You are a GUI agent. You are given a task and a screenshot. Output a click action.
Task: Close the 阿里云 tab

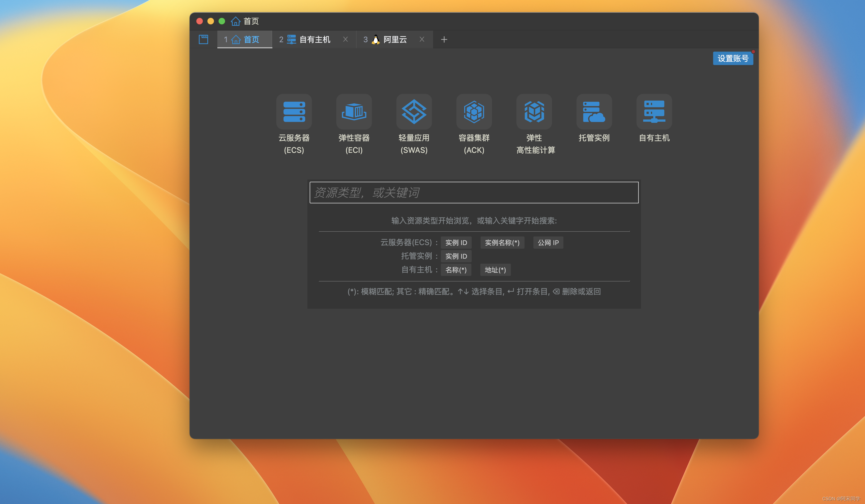(422, 39)
